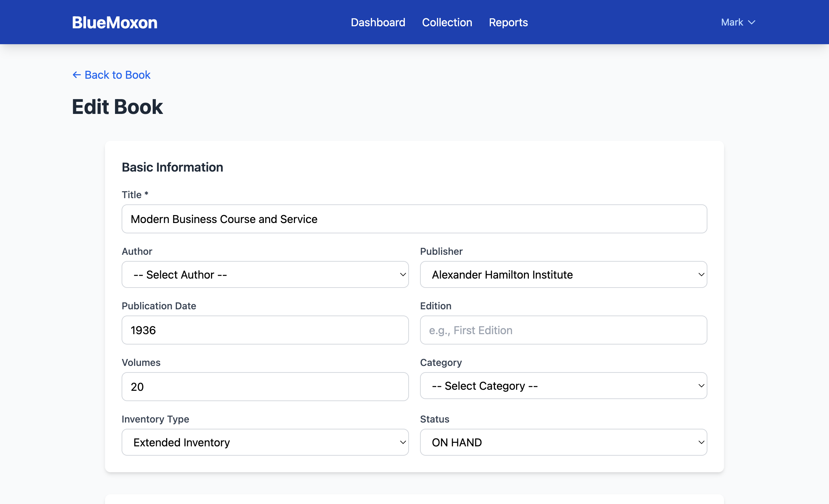Focus the Edition text field
Viewport: 829px width, 504px height.
pyautogui.click(x=563, y=330)
